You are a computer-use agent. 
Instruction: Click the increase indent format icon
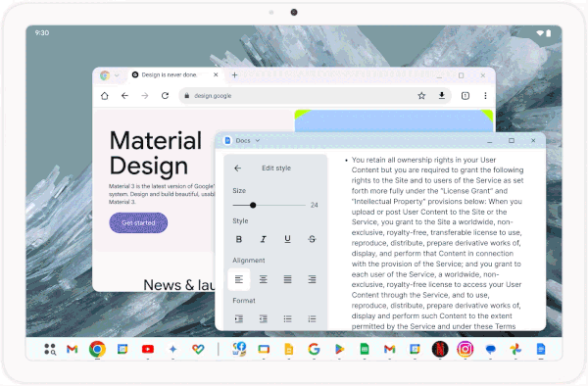click(x=239, y=319)
